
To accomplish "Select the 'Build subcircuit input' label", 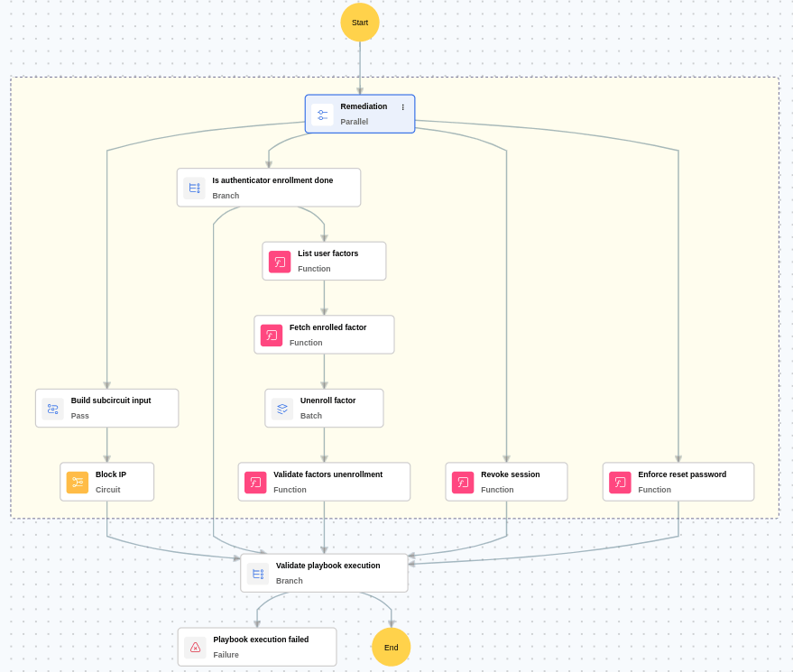I will [x=111, y=400].
